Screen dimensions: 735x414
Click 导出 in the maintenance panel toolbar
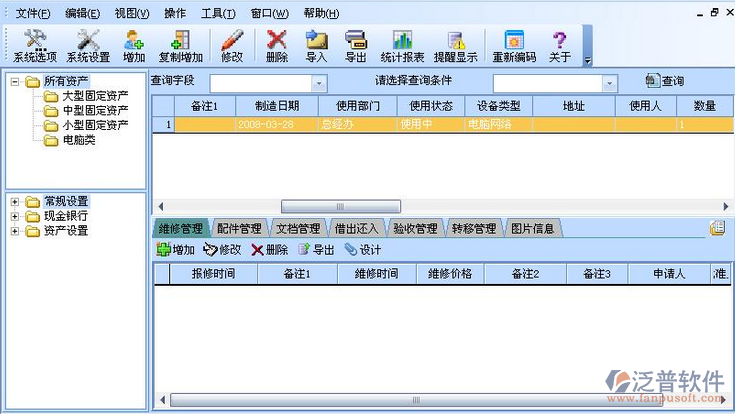coord(316,249)
